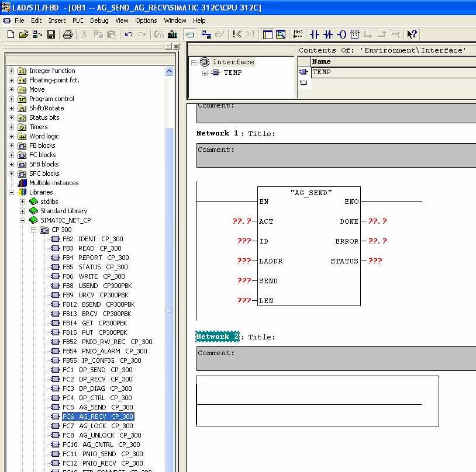Close the program elements pane
This screenshot has width=476, height=472.
(176, 46)
